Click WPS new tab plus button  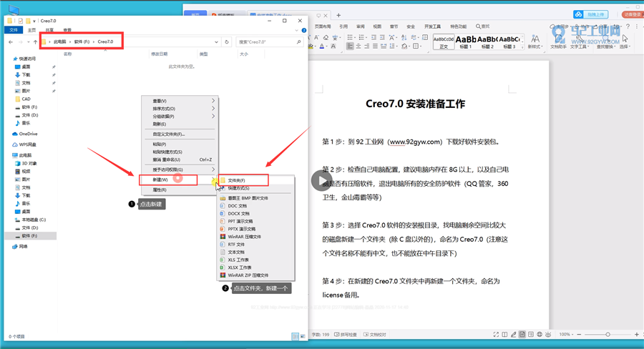pos(338,15)
